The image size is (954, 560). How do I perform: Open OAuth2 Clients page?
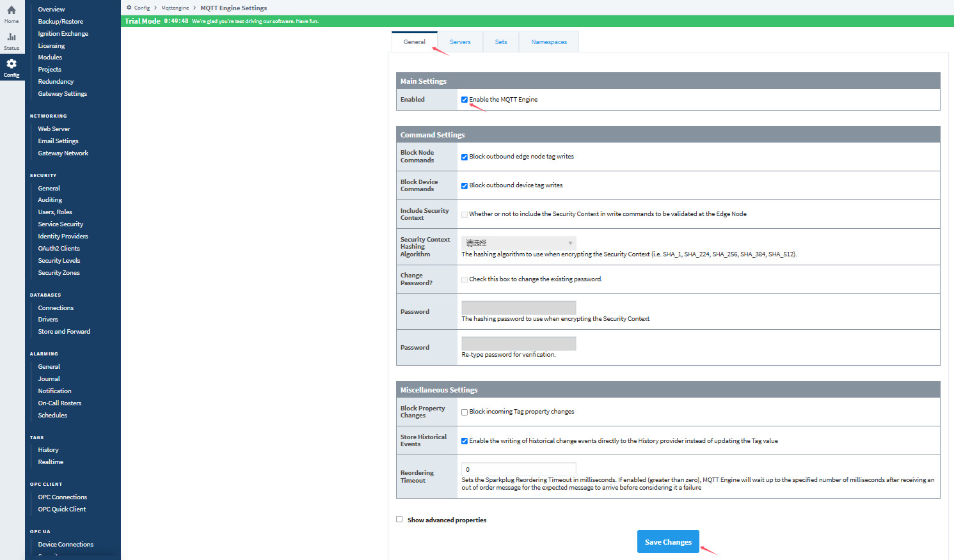(59, 249)
